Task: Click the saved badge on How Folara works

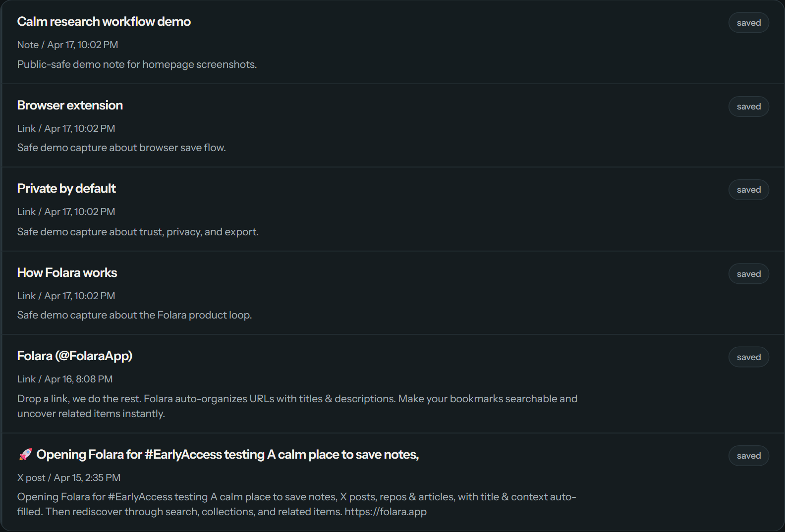Action: coord(748,273)
